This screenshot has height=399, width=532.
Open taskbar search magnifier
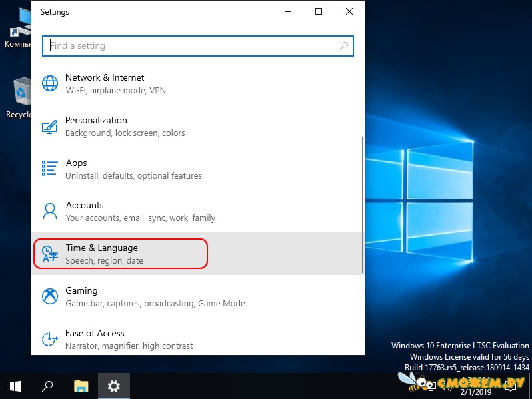(x=47, y=386)
